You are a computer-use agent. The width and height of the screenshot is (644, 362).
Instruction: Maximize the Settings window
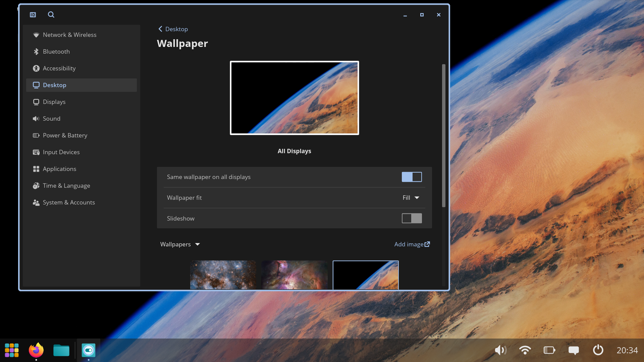point(422,15)
